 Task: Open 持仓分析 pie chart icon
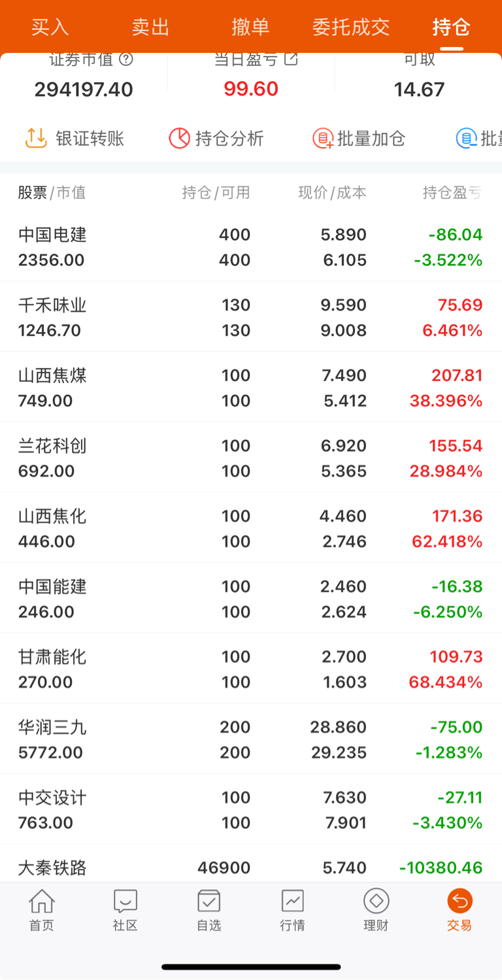click(x=179, y=138)
